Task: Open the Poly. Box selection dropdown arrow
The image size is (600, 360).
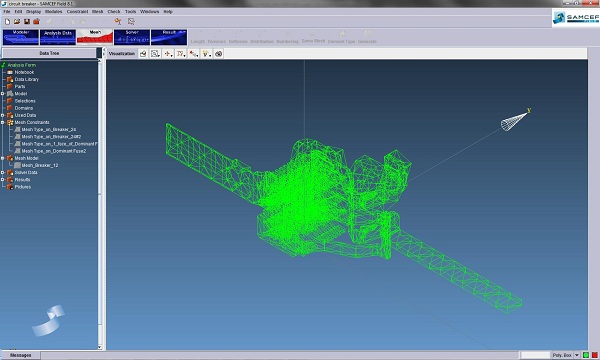Action: click(577, 355)
